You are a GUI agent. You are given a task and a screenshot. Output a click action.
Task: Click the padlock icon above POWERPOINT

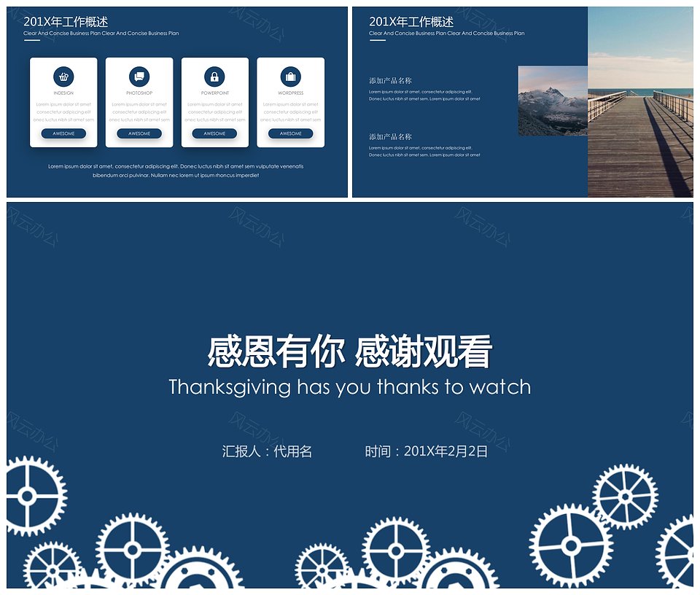[214, 77]
